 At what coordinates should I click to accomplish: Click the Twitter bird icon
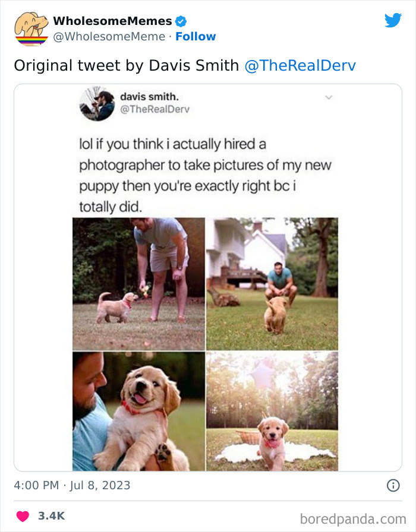(393, 20)
